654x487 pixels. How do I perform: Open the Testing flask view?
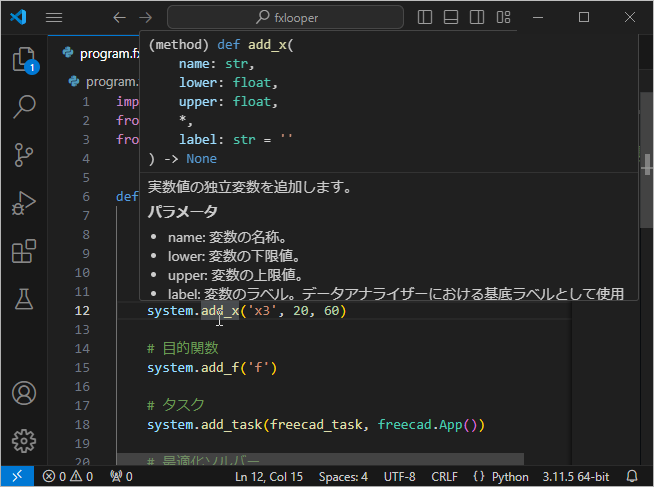click(x=23, y=298)
